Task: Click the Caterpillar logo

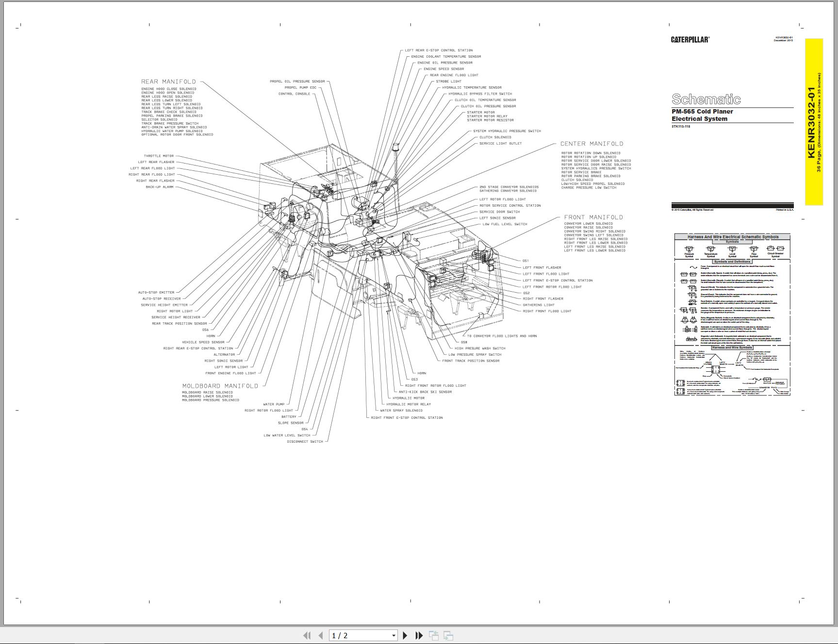Action: (690, 40)
